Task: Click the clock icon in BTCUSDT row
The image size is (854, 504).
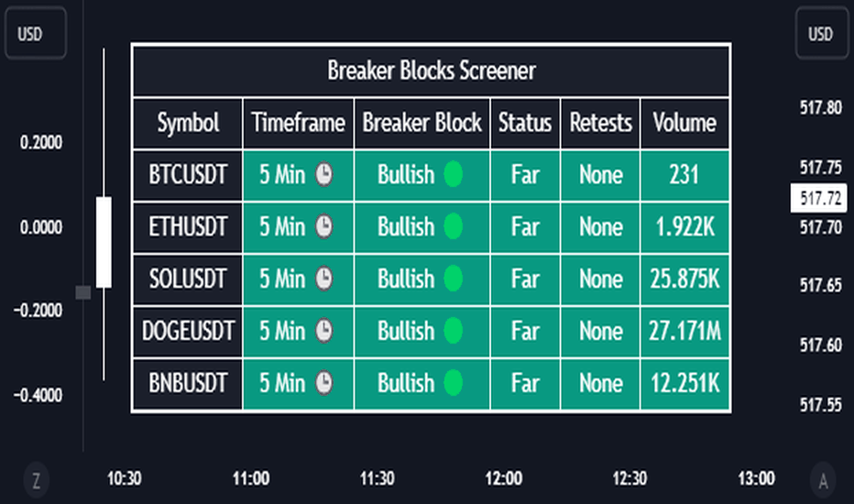Action: tap(324, 175)
